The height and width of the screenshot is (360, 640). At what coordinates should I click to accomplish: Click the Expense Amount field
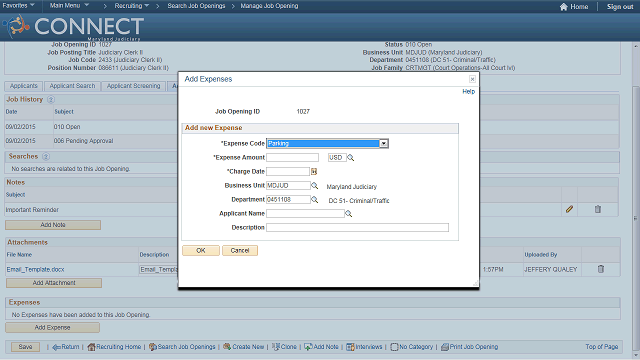click(x=292, y=158)
